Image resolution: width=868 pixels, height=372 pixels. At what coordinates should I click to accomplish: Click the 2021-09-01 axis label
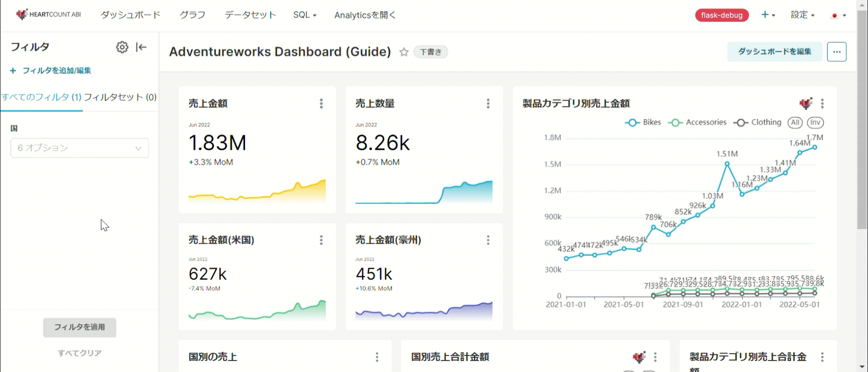[683, 305]
